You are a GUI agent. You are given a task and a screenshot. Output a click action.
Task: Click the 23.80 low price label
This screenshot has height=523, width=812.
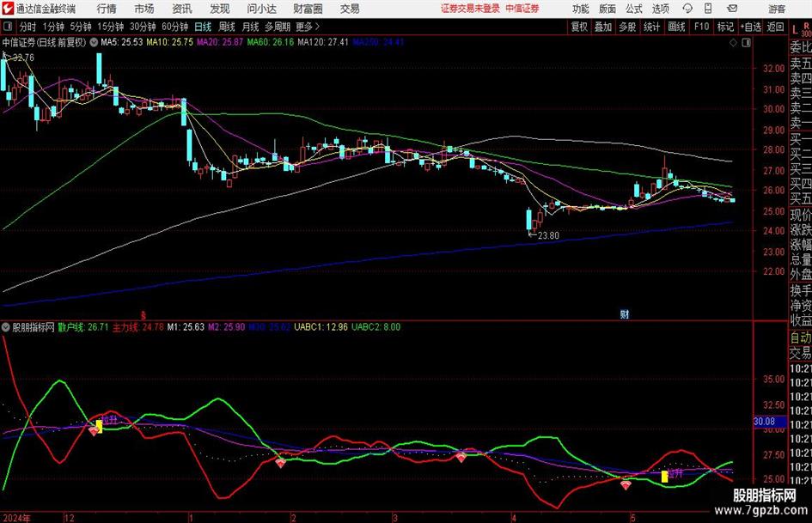[x=548, y=235]
